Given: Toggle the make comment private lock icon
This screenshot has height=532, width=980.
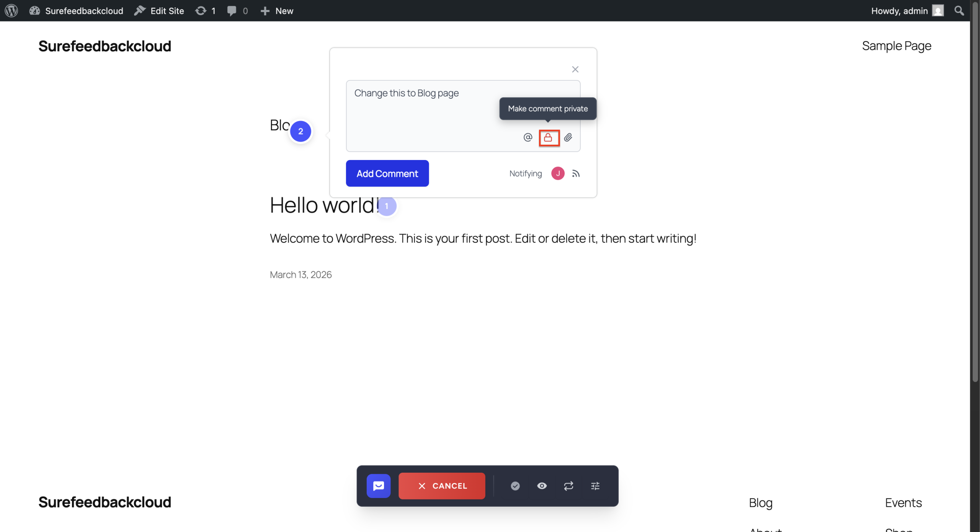Looking at the screenshot, I should 548,137.
